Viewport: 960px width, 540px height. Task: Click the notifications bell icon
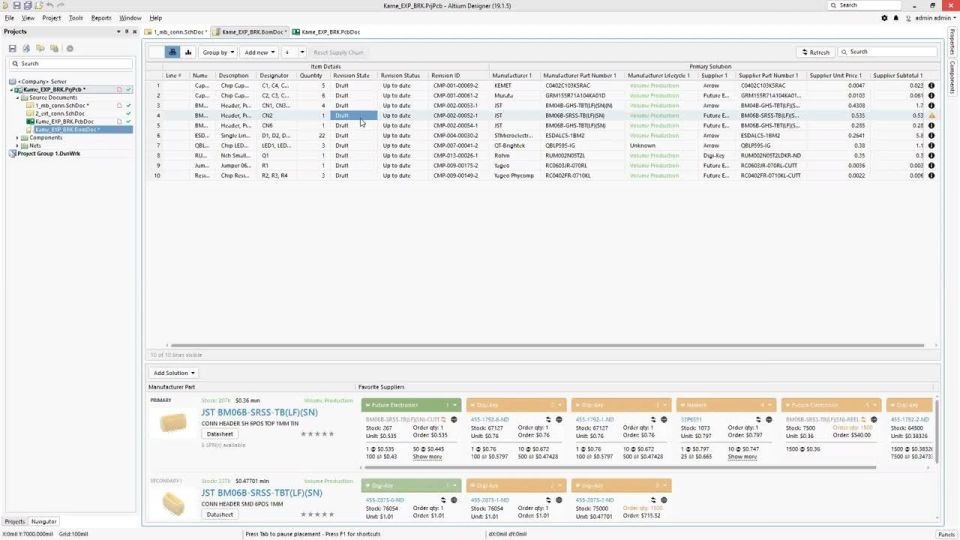pos(896,18)
